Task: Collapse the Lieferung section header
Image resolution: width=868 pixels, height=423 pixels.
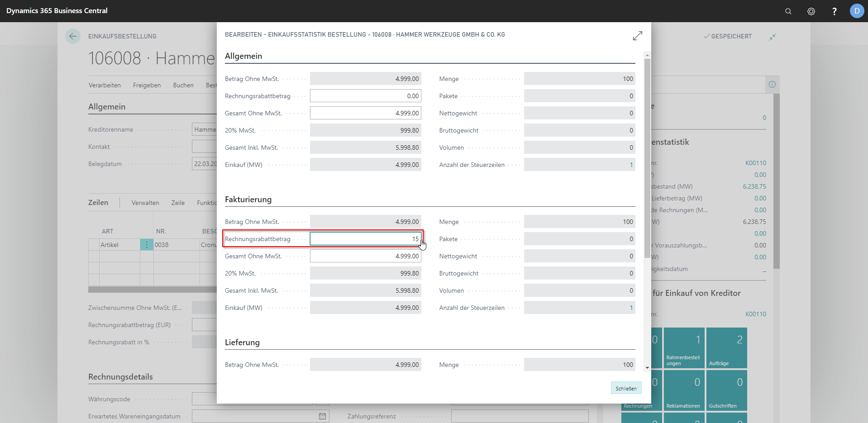Action: [242, 342]
